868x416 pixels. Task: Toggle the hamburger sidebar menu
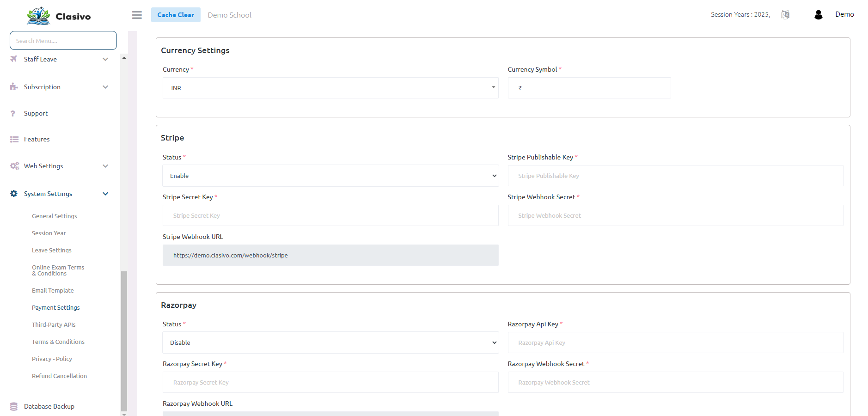[x=137, y=15]
